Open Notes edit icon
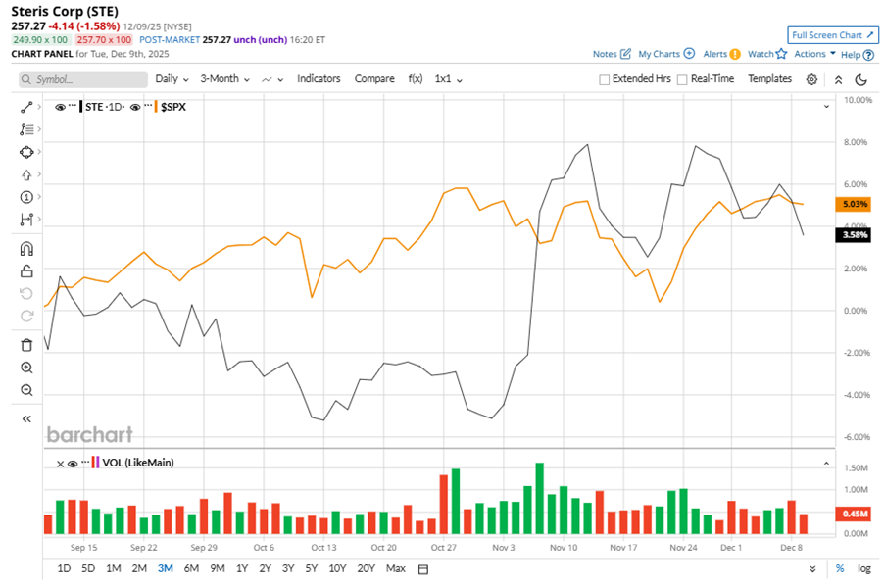884x588 pixels. pos(626,54)
